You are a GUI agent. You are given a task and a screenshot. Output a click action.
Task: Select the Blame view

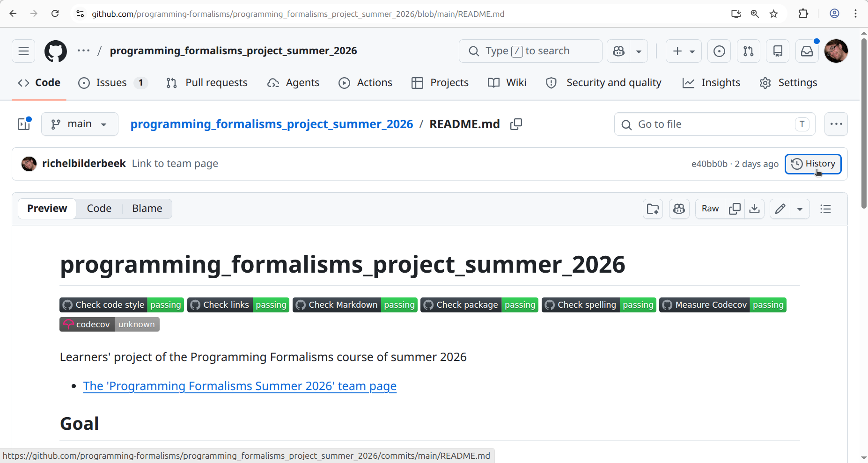click(x=147, y=209)
